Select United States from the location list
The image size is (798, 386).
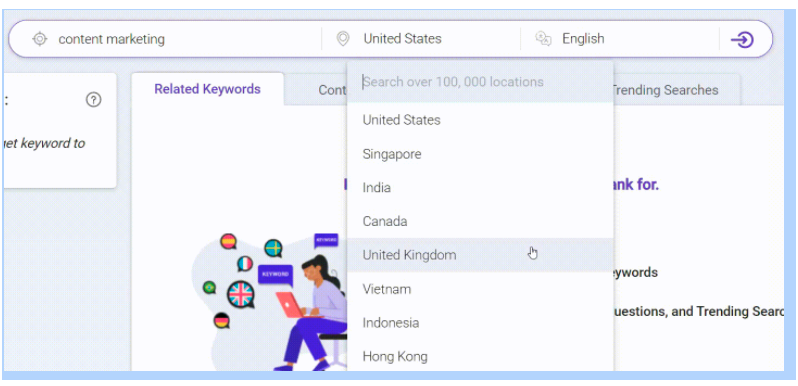480,120
